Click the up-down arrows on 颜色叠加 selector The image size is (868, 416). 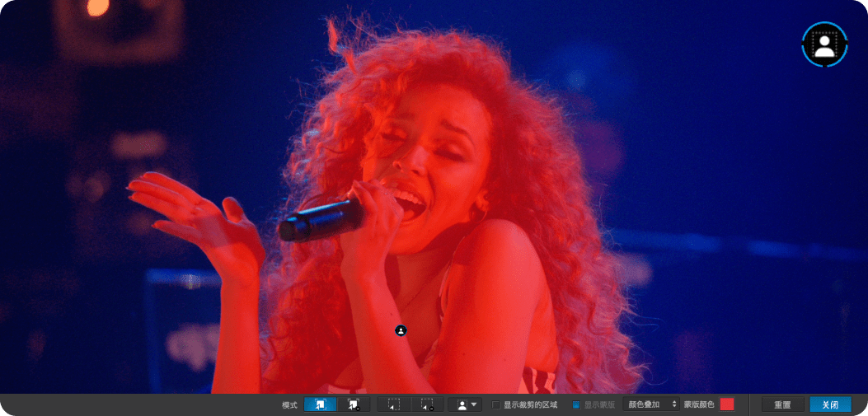pos(674,404)
